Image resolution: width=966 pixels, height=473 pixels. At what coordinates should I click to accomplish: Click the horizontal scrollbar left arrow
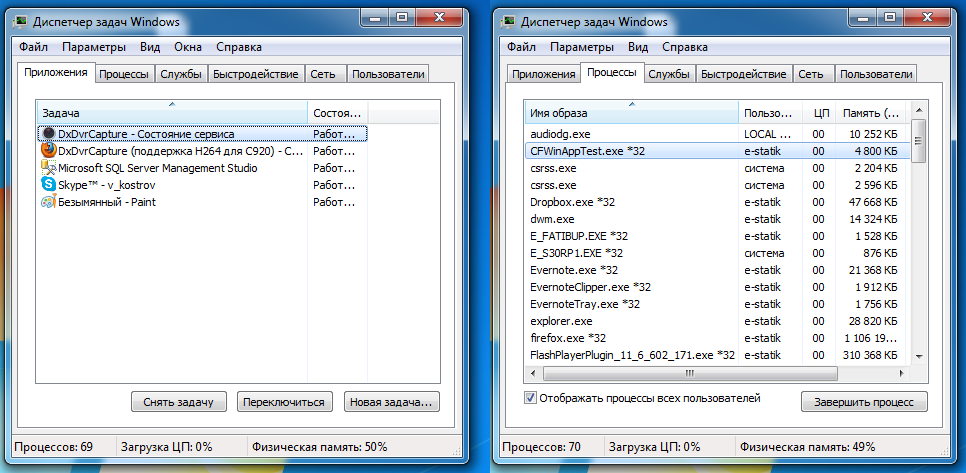tap(533, 373)
